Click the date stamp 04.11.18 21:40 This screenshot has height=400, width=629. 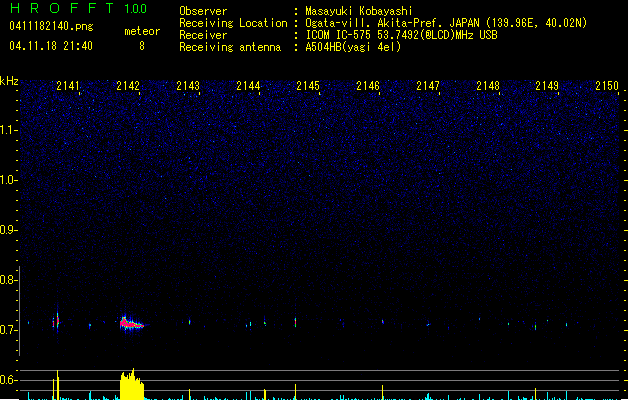pos(50,46)
